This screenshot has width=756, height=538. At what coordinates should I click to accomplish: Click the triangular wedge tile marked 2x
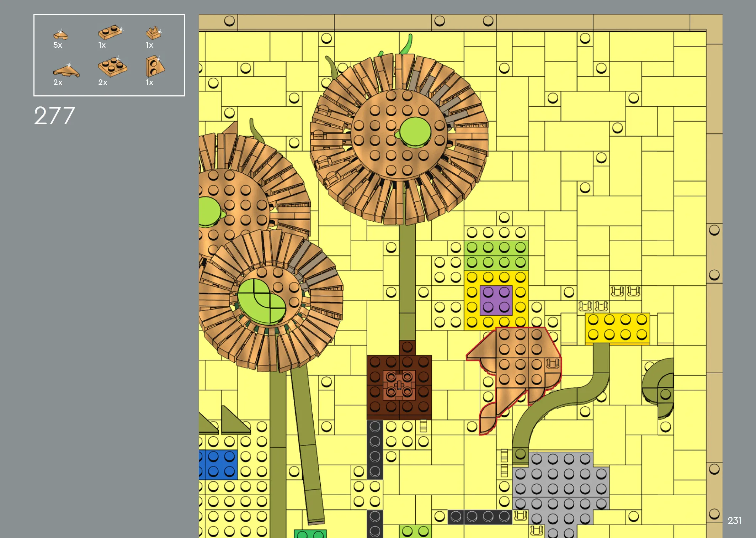click(x=66, y=70)
